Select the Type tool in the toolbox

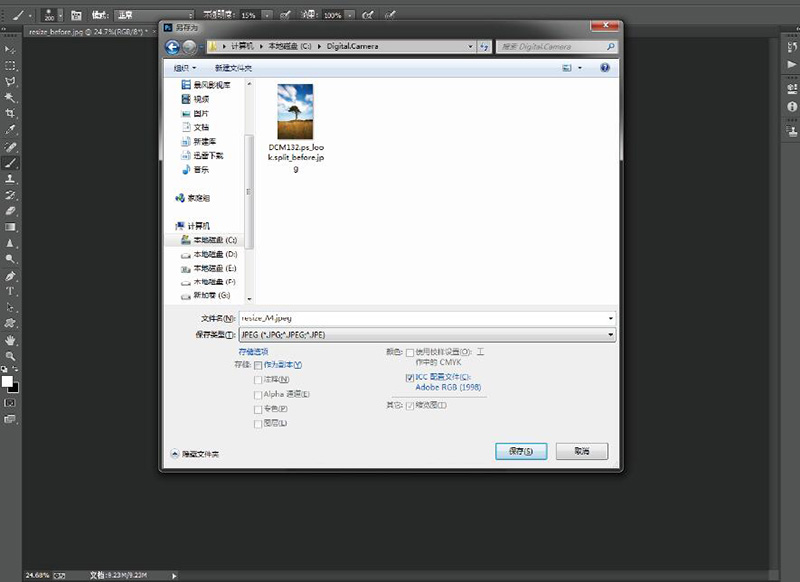click(x=11, y=291)
